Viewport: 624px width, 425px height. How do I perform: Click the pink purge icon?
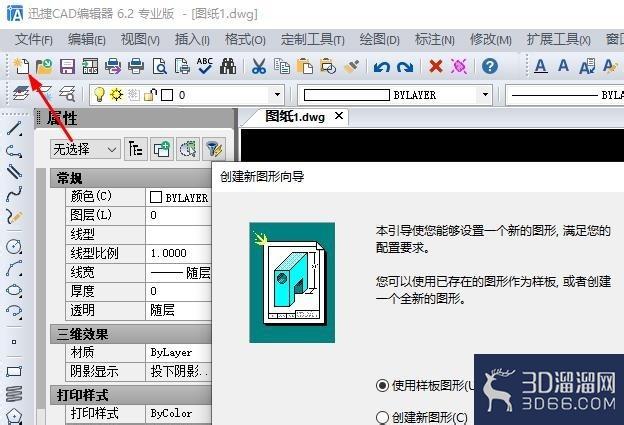pyautogui.click(x=458, y=66)
